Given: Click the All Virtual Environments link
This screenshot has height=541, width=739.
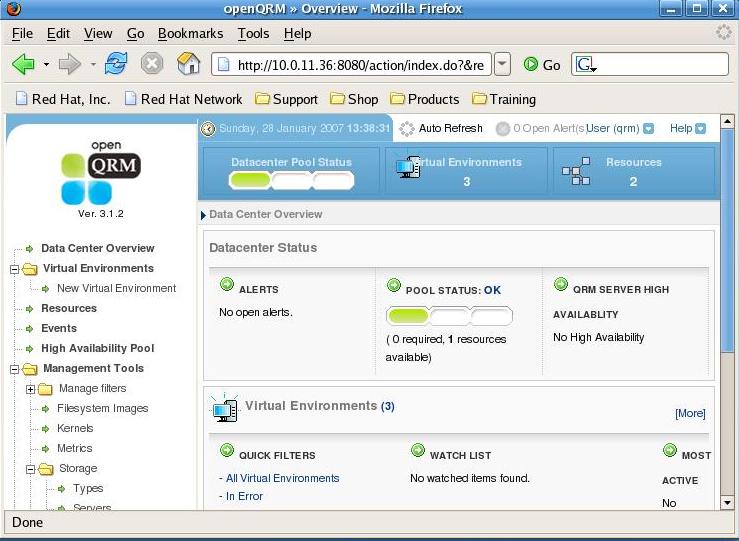Looking at the screenshot, I should click(x=282, y=478).
